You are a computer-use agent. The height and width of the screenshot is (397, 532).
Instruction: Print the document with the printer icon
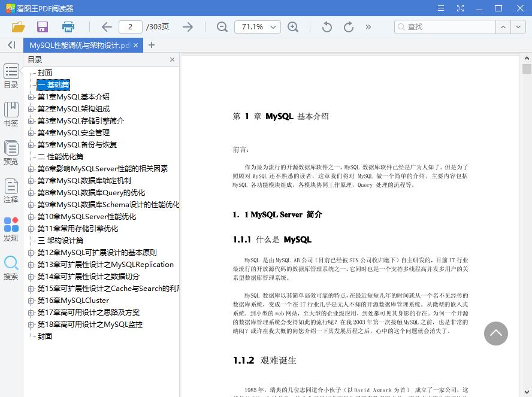click(68, 27)
